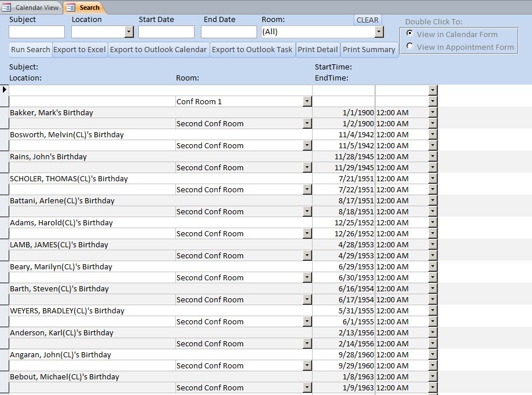532x395 pixels.
Task: Click the current record selector arrow
Action: click(x=5, y=90)
